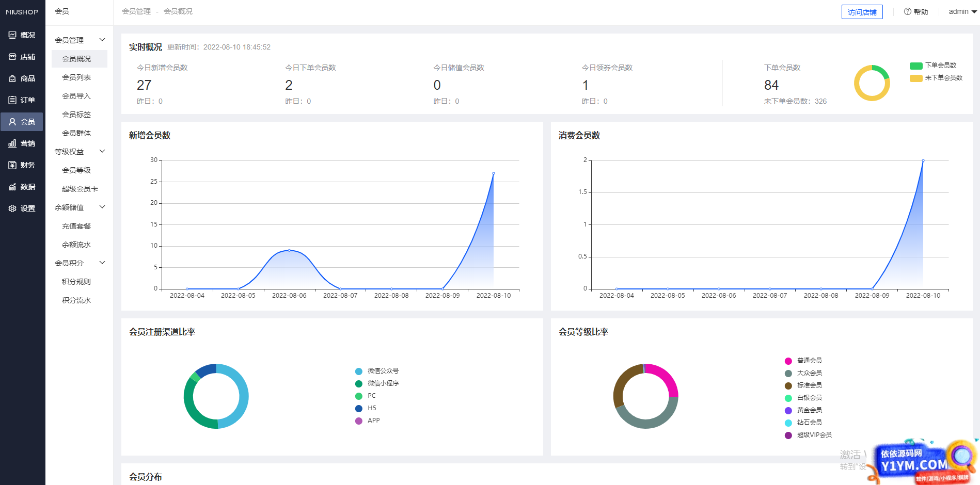Click the NIUSHOP logo
Image resolution: width=980 pixels, height=485 pixels.
pyautogui.click(x=22, y=12)
